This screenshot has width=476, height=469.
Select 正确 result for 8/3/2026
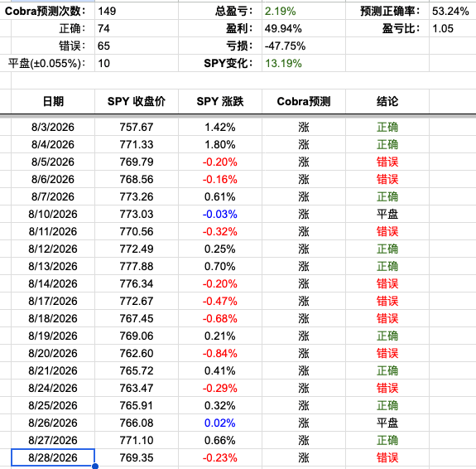pos(387,127)
